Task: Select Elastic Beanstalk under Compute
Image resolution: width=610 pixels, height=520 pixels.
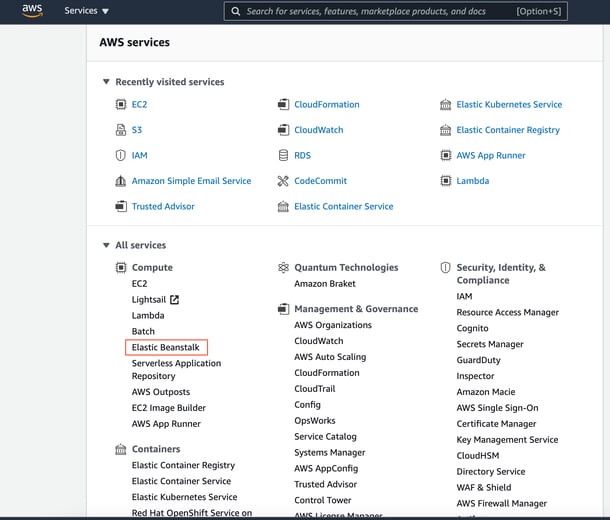Action: click(166, 347)
